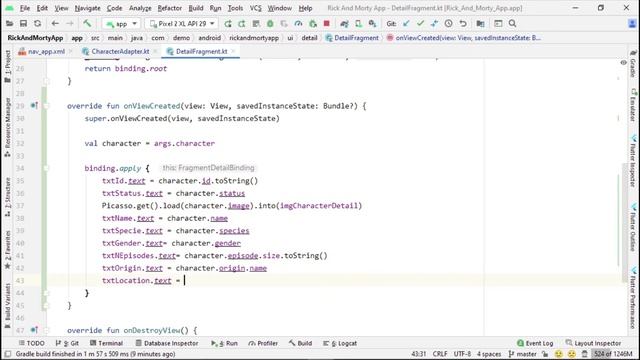Viewport: 640px width, 360px height.
Task: Click the user account avatar icon
Action: click(x=632, y=24)
